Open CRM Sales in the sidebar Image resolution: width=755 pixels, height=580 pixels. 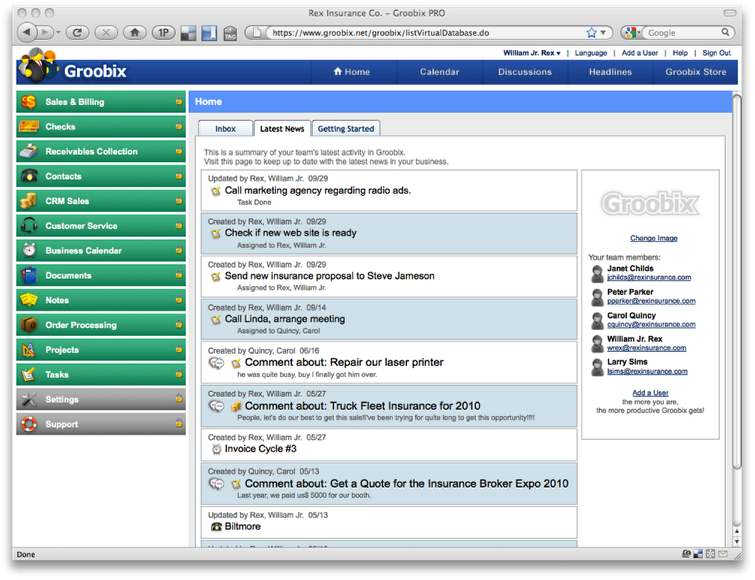pyautogui.click(x=101, y=201)
